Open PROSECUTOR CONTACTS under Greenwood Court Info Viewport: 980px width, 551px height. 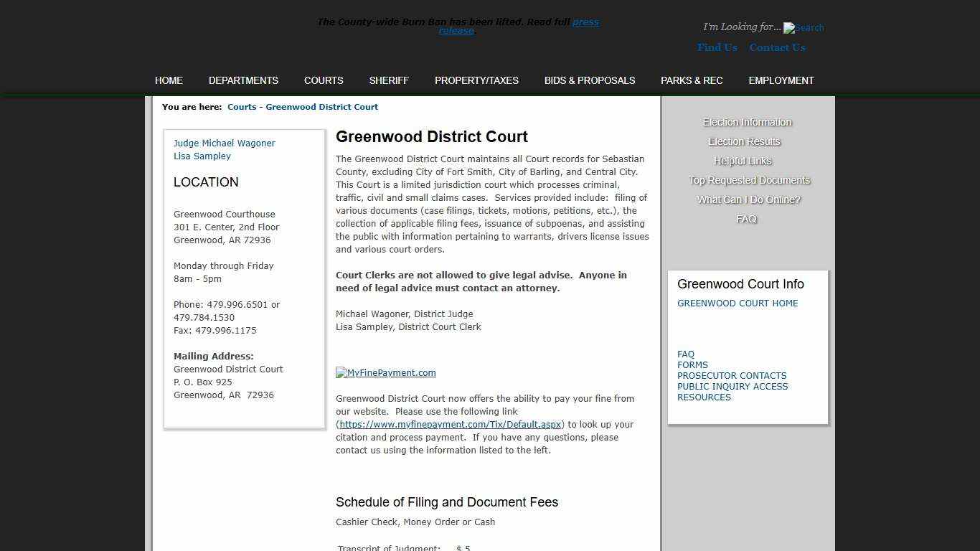click(732, 375)
